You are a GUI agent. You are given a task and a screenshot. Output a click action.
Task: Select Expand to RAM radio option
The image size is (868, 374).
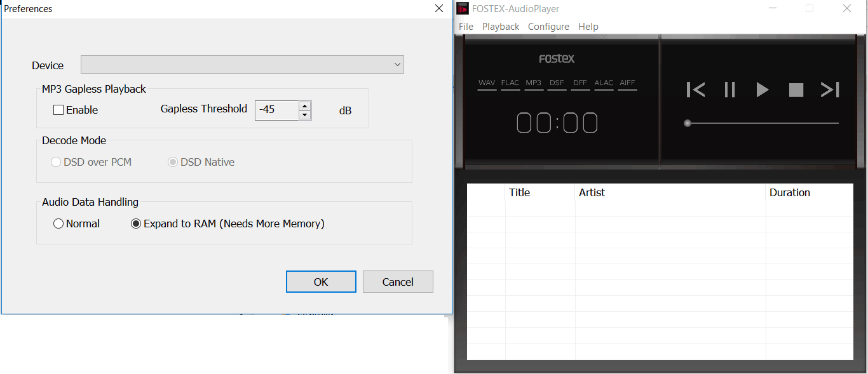[x=136, y=224]
